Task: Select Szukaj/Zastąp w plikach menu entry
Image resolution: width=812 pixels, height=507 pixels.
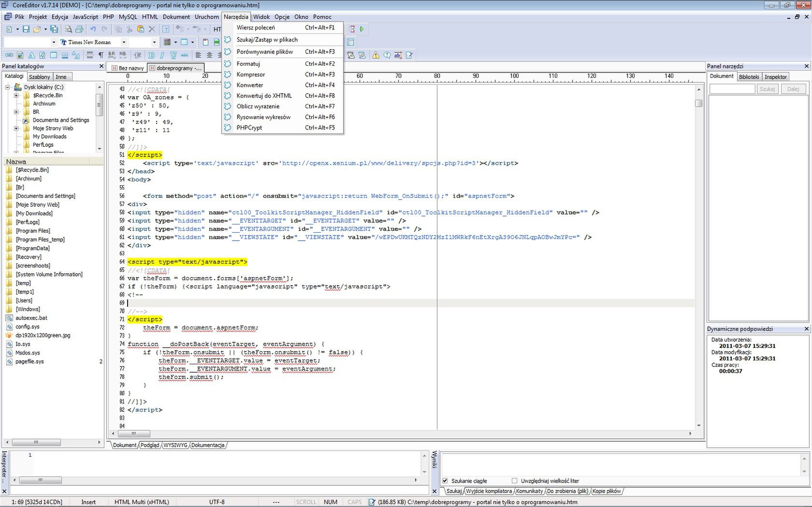Action: point(283,40)
